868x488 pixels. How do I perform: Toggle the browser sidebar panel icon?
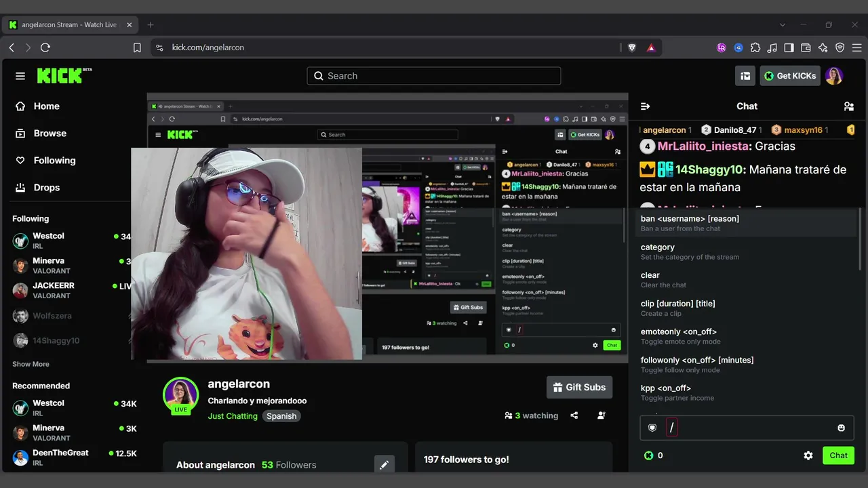pyautogui.click(x=789, y=47)
